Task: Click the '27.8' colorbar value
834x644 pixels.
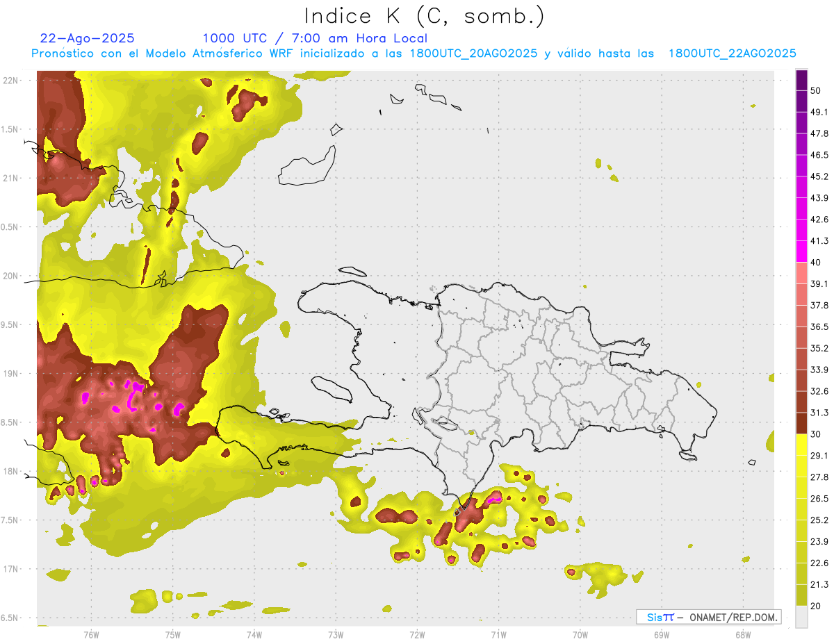Action: click(x=819, y=477)
